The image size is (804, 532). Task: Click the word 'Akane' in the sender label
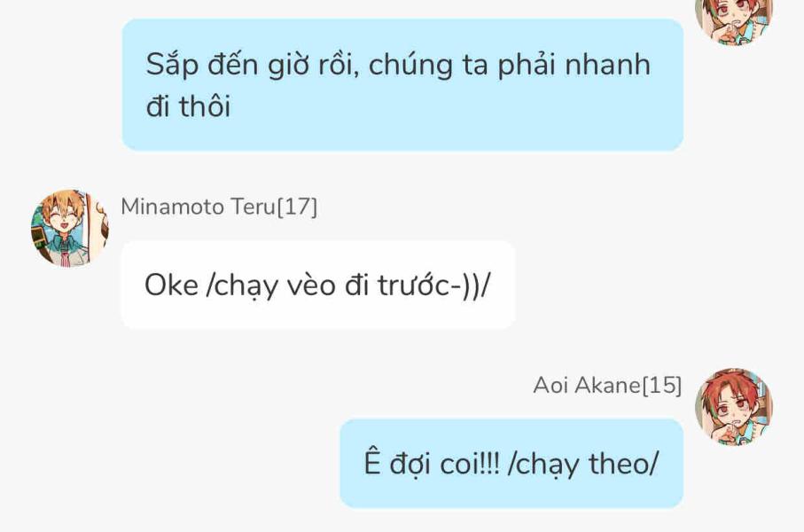coord(607,386)
